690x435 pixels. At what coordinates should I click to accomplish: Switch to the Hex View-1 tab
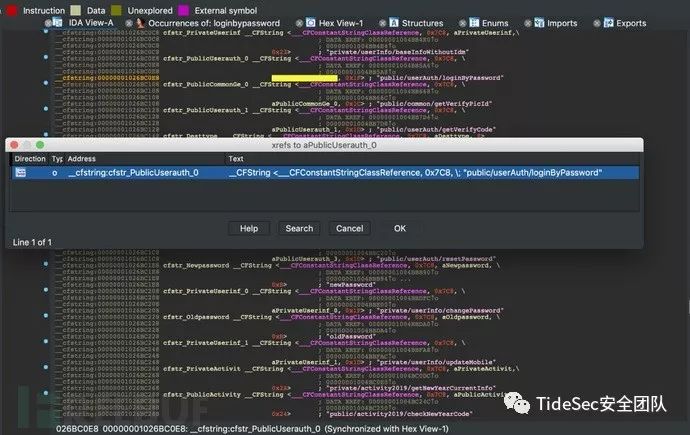(x=341, y=23)
